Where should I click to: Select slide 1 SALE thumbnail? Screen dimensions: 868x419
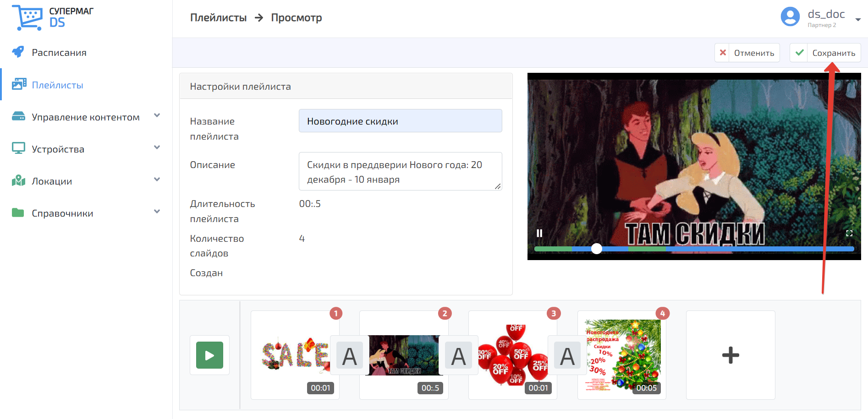(295, 355)
